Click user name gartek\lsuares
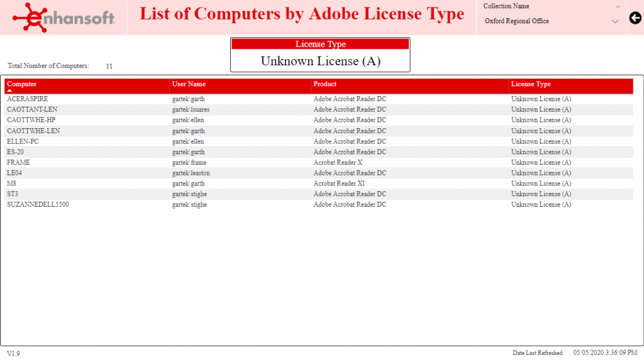This screenshot has width=644, height=362. 191,109
